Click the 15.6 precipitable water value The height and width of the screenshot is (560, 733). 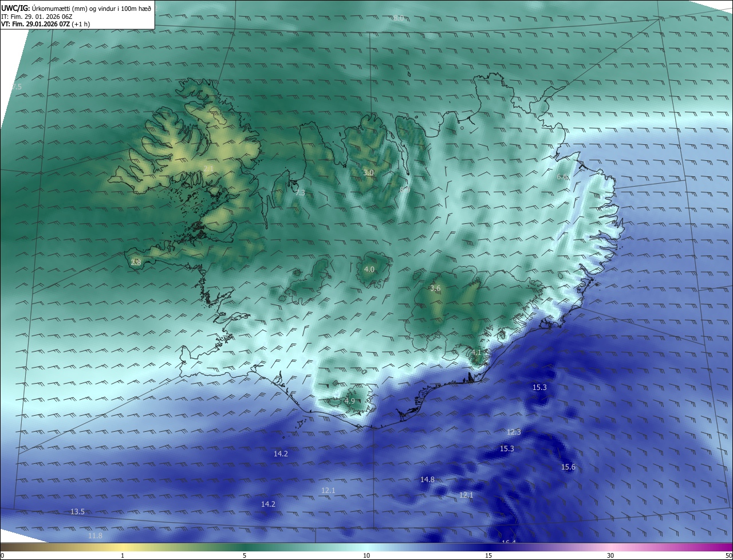[x=568, y=467]
